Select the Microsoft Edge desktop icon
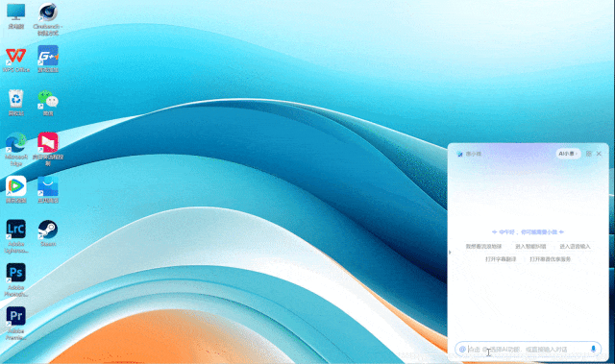The height and width of the screenshot is (364, 615). [16, 142]
